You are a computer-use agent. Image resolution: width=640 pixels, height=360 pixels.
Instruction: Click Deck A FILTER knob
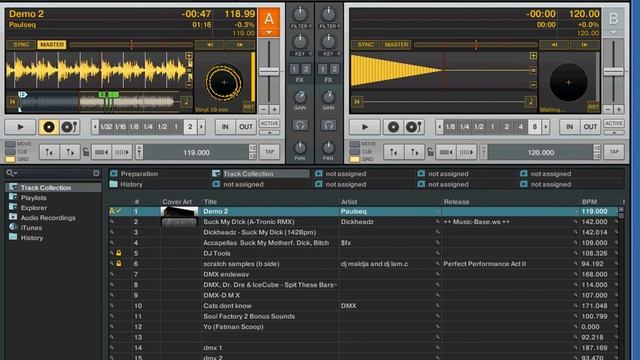click(x=300, y=14)
